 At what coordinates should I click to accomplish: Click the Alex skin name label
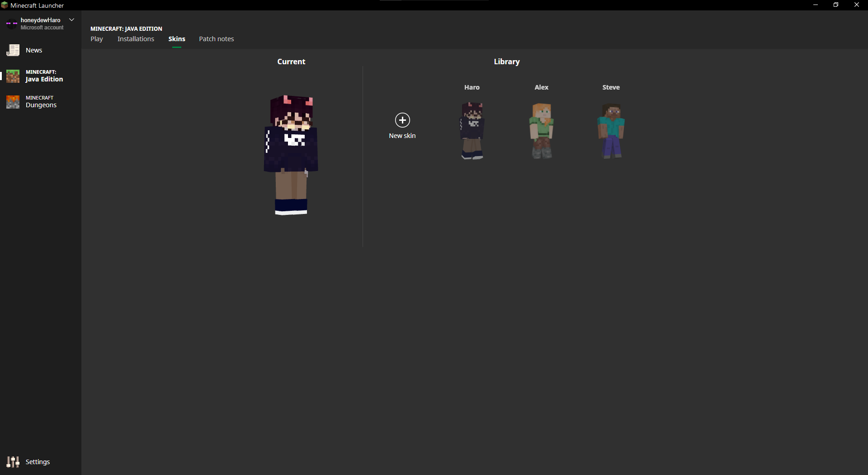tap(542, 87)
